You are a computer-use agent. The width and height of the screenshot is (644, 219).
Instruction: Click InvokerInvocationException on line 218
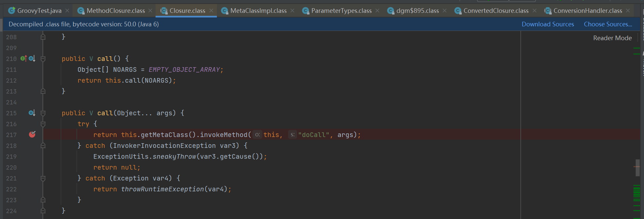164,146
